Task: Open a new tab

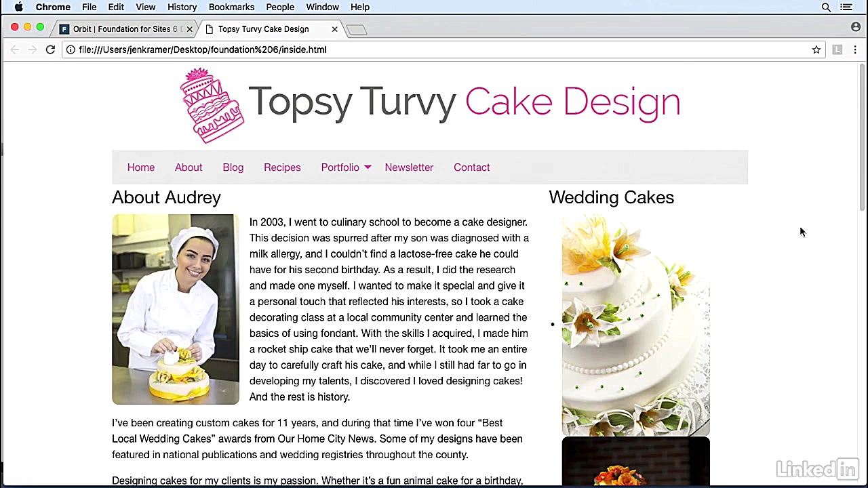Action: pyautogui.click(x=357, y=30)
